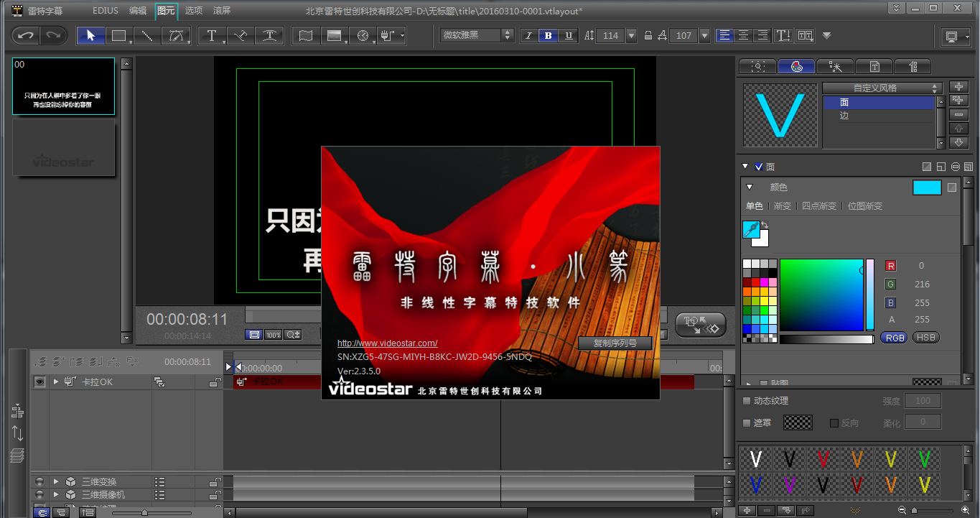The image size is (980, 518).
Task: Collapse the 面 section triangle
Action: pos(745,167)
